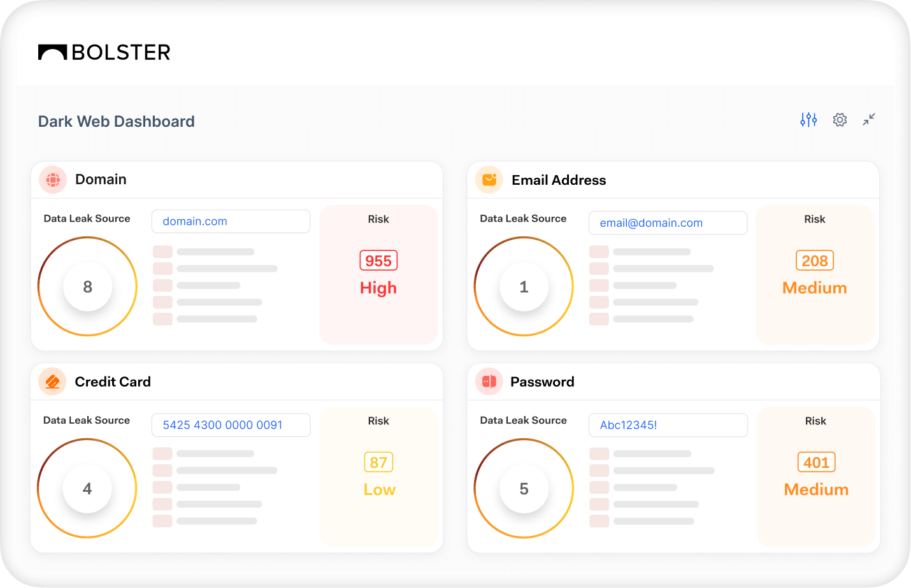911x588 pixels.
Task: Click the Password panel icon
Action: (x=489, y=382)
